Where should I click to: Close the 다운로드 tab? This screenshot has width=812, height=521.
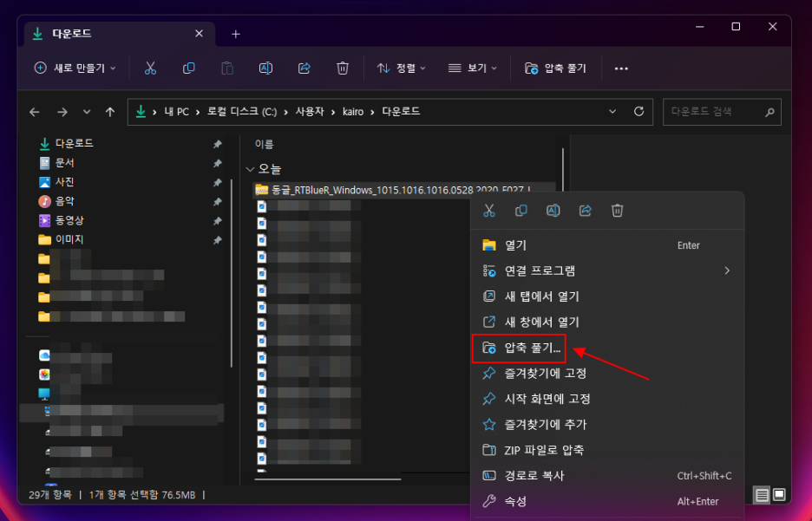[199, 34]
